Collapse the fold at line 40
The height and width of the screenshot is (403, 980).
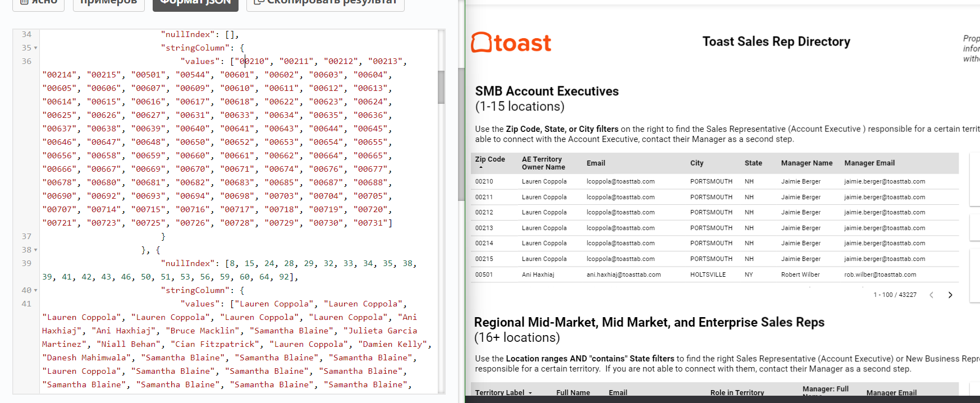36,291
